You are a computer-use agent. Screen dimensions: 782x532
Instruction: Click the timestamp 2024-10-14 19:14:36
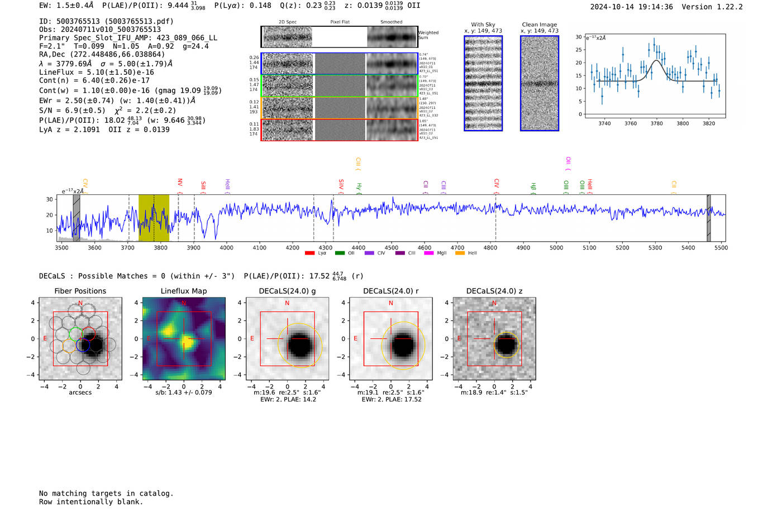pos(631,7)
